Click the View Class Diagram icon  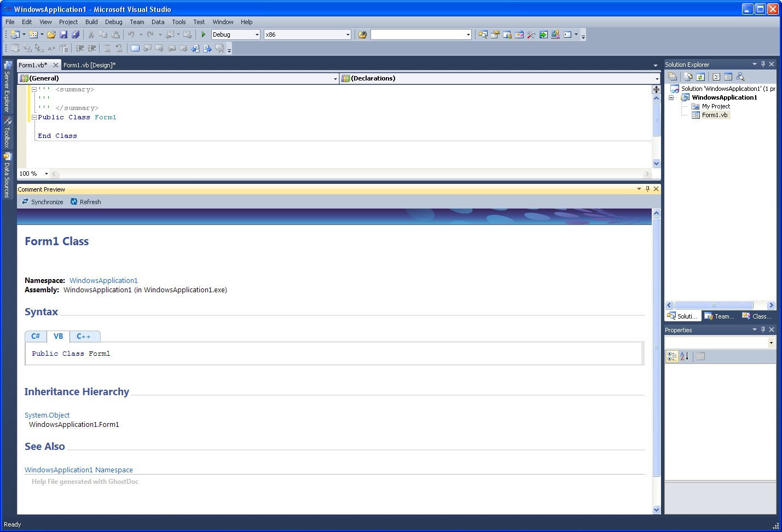(x=740, y=77)
